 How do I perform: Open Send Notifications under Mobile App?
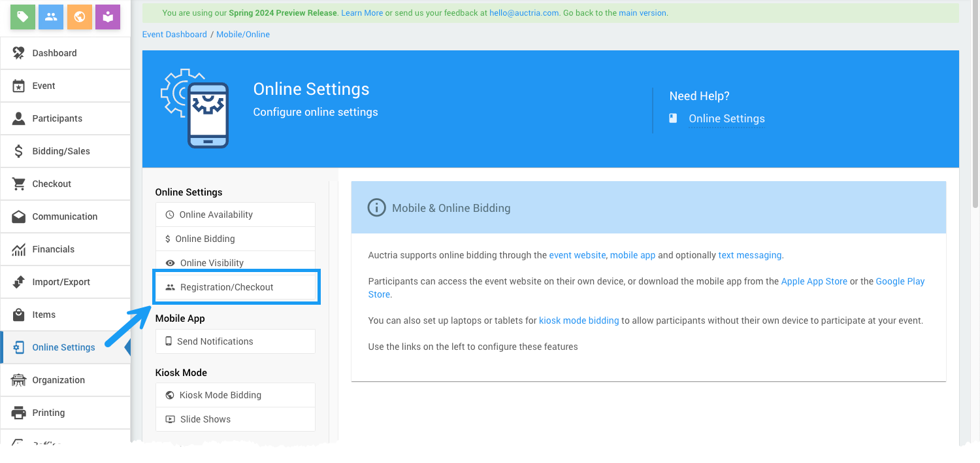click(x=215, y=341)
